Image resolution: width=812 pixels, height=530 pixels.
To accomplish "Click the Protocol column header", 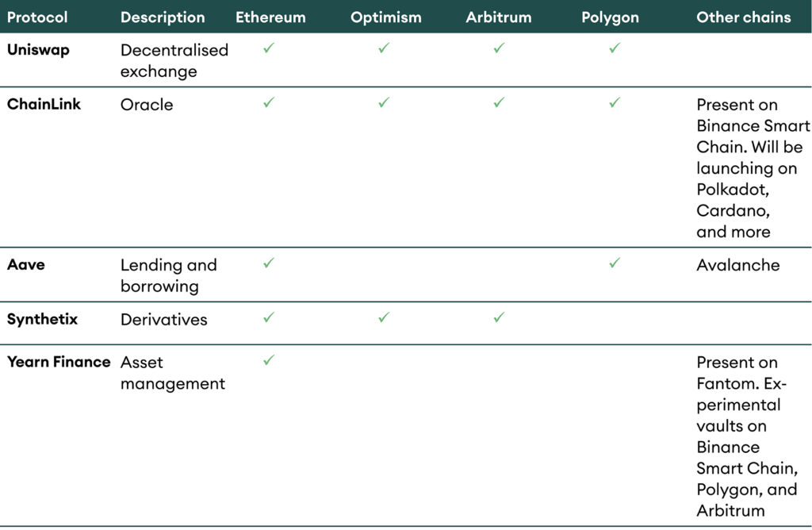I will pos(37,17).
